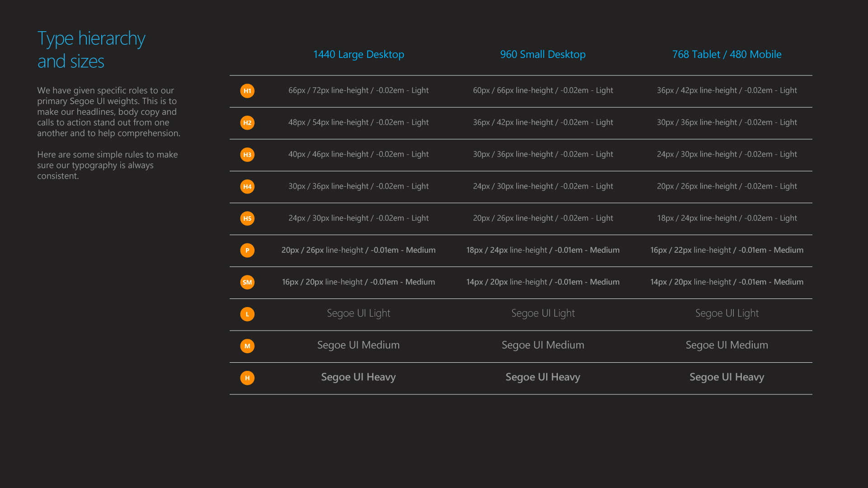Open the 768 Tablet / 480 Mobile header
The width and height of the screenshot is (868, 488).
(726, 54)
